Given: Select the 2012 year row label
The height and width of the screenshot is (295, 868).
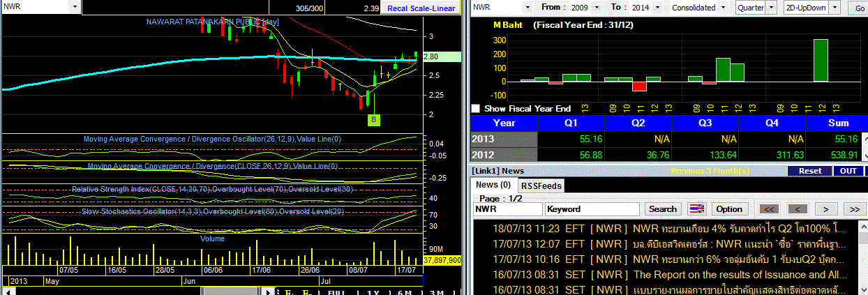Looking at the screenshot, I should [x=504, y=154].
